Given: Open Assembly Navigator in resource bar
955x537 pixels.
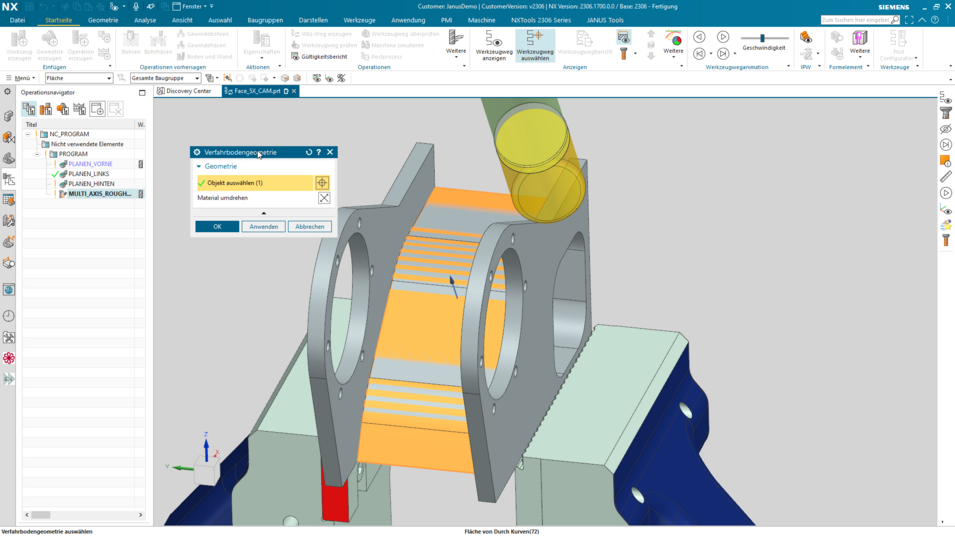Looking at the screenshot, I should (x=9, y=116).
